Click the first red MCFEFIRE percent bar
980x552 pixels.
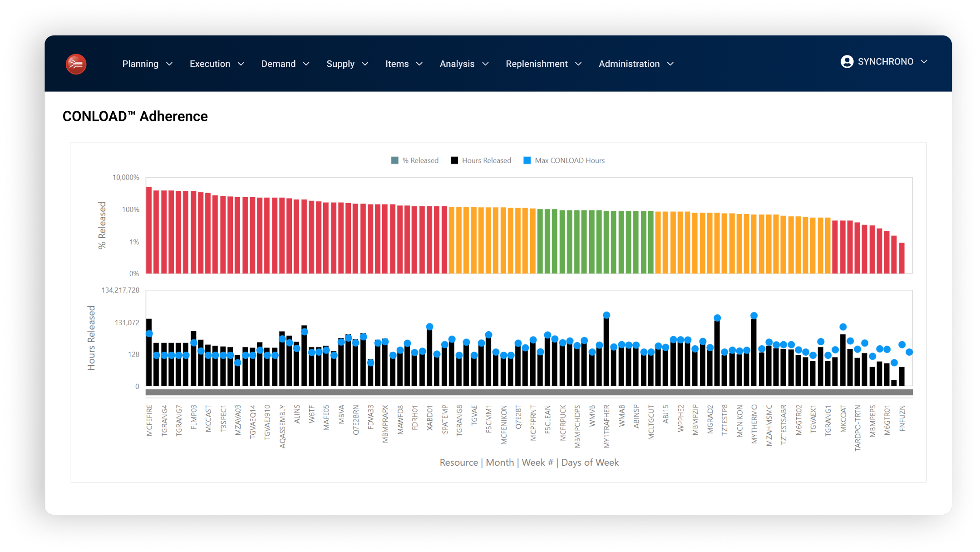pos(149,230)
